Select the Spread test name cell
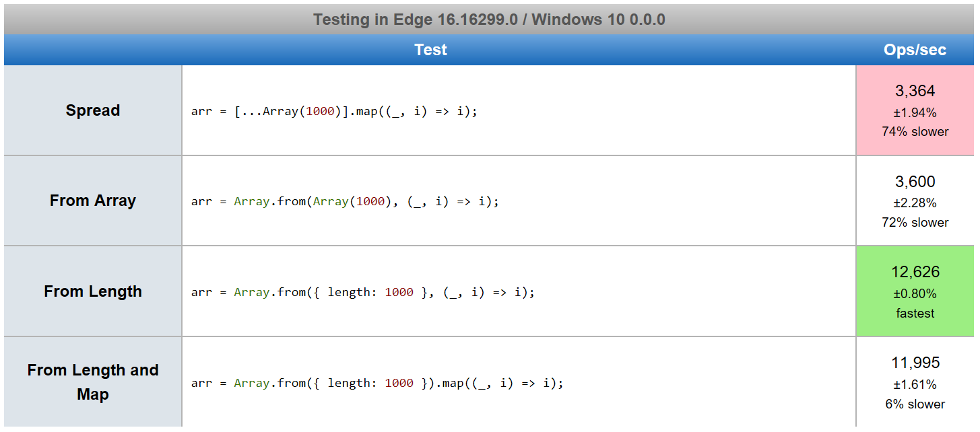Screen dimensions: 980x432 coord(93,110)
